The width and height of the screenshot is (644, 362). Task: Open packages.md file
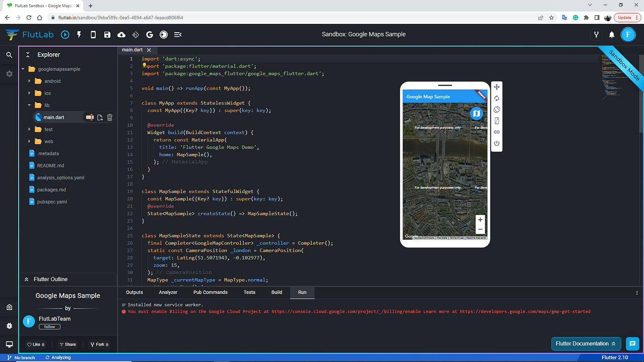[52, 190]
